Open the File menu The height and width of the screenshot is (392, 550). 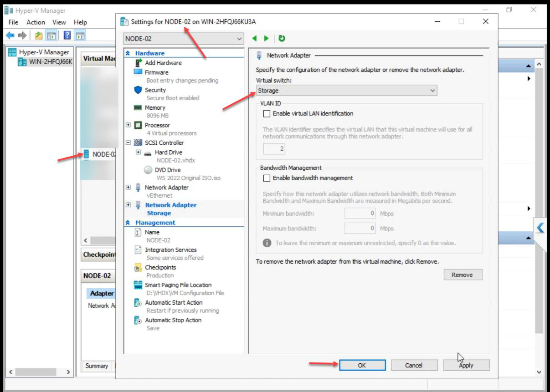pyautogui.click(x=13, y=22)
